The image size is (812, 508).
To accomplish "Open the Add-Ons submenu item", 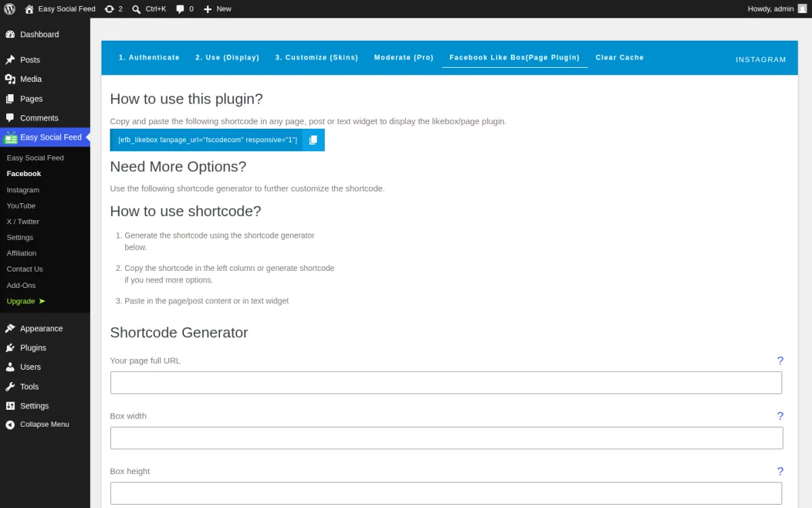I will click(21, 285).
